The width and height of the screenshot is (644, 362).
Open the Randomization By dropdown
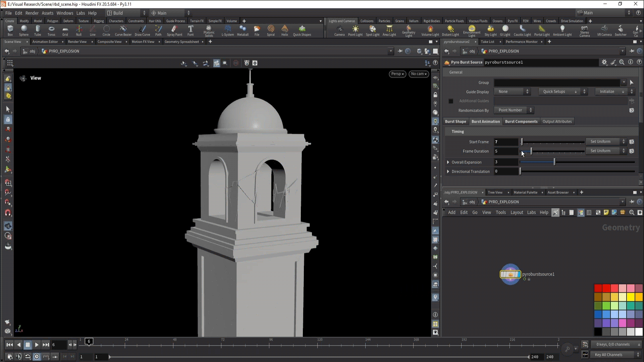(x=513, y=110)
